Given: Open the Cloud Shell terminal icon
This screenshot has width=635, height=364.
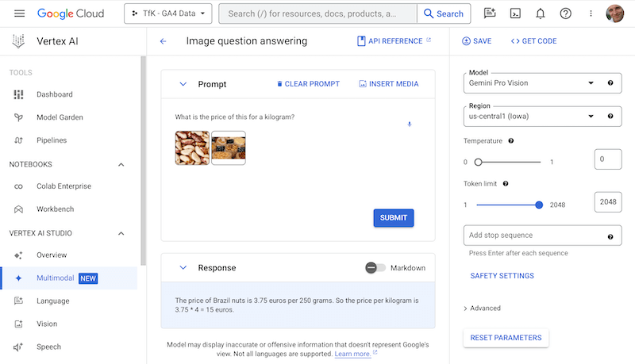Looking at the screenshot, I should click(x=515, y=13).
